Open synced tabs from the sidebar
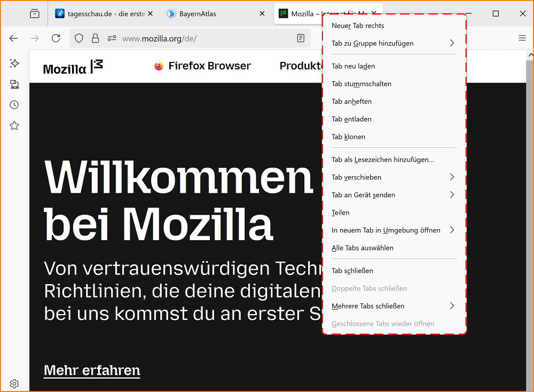This screenshot has height=392, width=534. pyautogui.click(x=14, y=84)
